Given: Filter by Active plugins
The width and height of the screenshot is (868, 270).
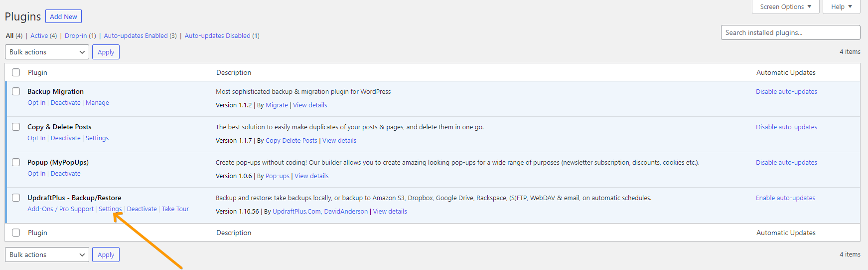Looking at the screenshot, I should 39,35.
